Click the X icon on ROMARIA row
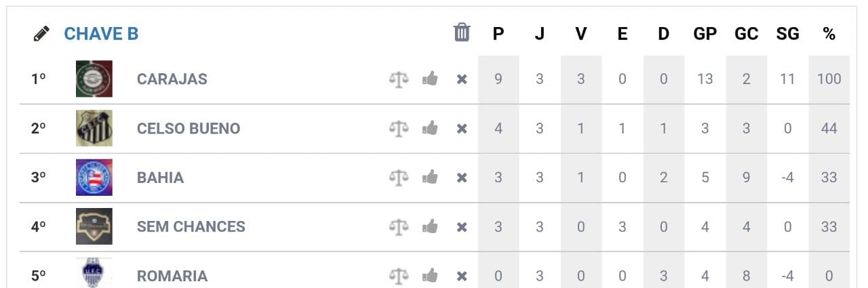This screenshot has height=288, width=868. coord(462,276)
